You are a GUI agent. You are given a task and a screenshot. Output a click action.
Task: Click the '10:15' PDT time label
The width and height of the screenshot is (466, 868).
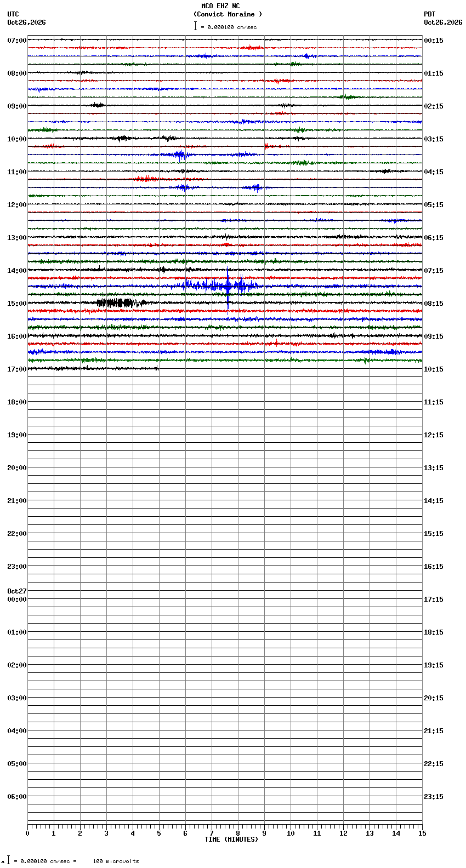point(434,369)
